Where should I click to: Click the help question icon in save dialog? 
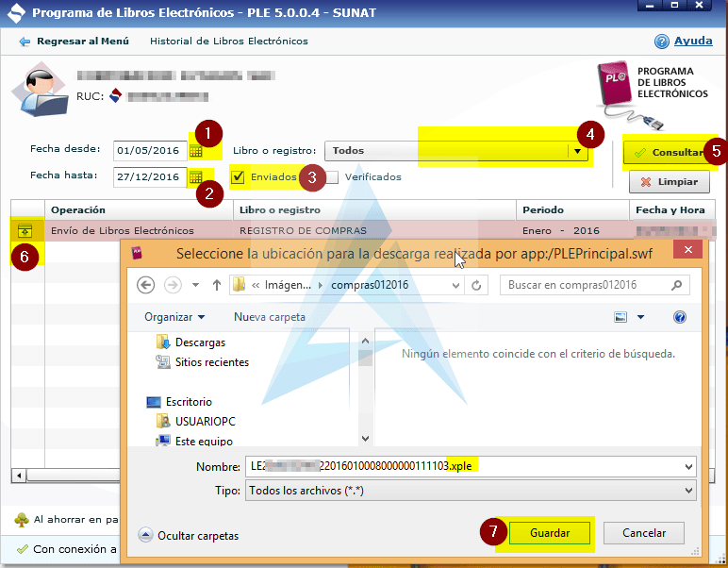click(679, 317)
